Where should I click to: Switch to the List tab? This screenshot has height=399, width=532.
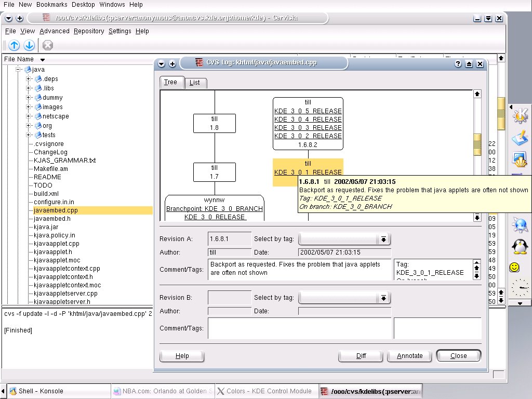coord(195,83)
